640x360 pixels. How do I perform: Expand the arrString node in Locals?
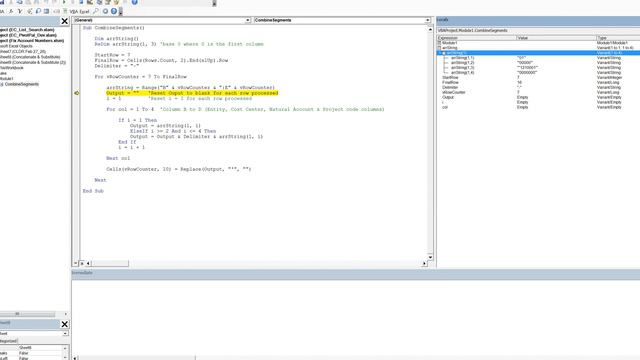(439, 48)
